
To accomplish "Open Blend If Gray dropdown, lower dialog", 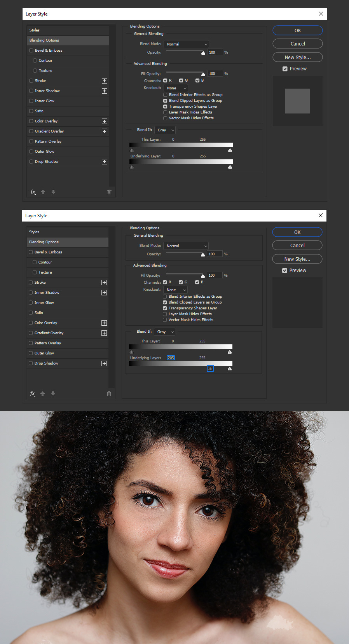I will 165,332.
